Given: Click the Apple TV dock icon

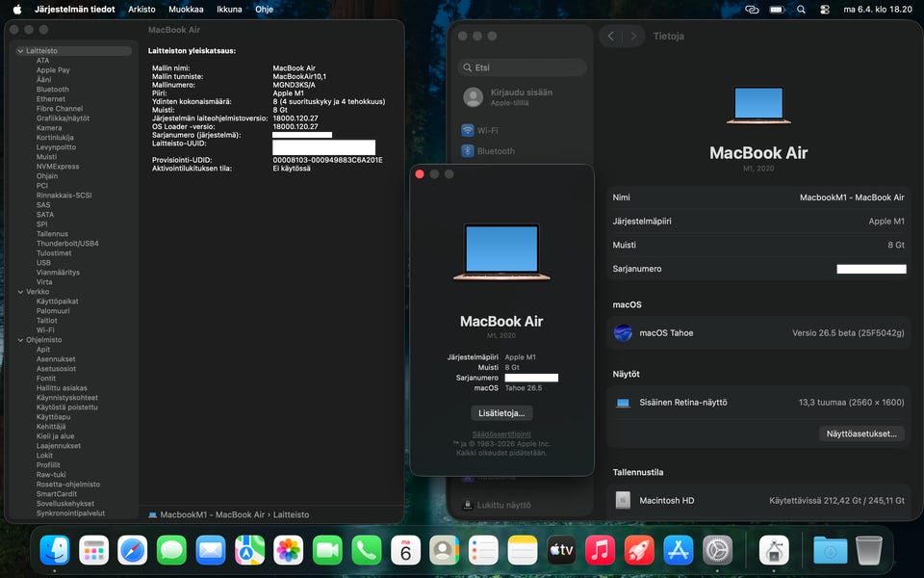Looking at the screenshot, I should click(561, 550).
